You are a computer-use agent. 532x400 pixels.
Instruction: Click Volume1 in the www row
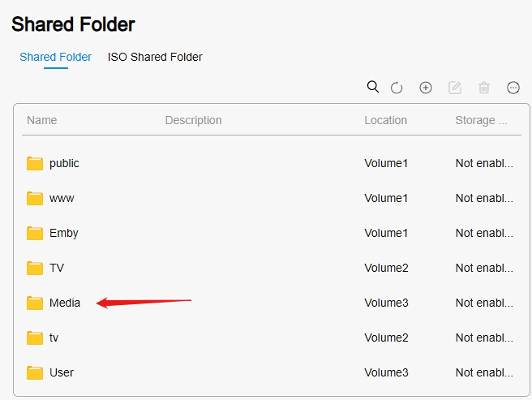pos(386,198)
